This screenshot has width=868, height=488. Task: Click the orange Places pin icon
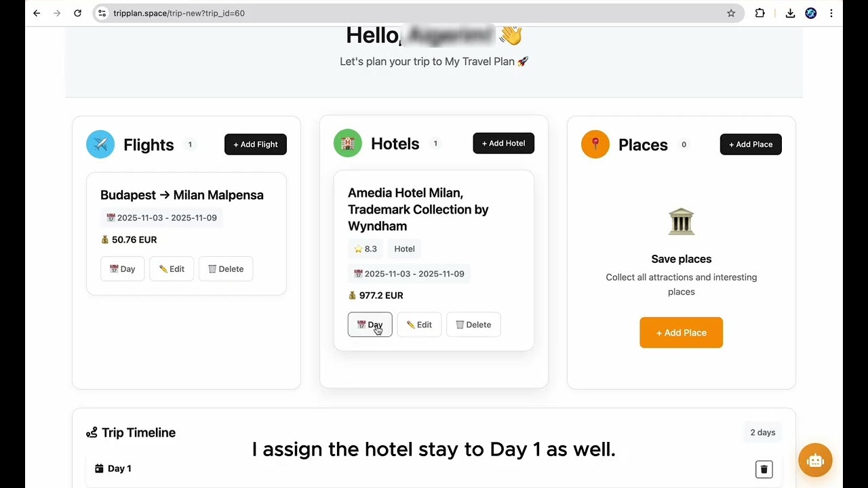[x=595, y=144]
